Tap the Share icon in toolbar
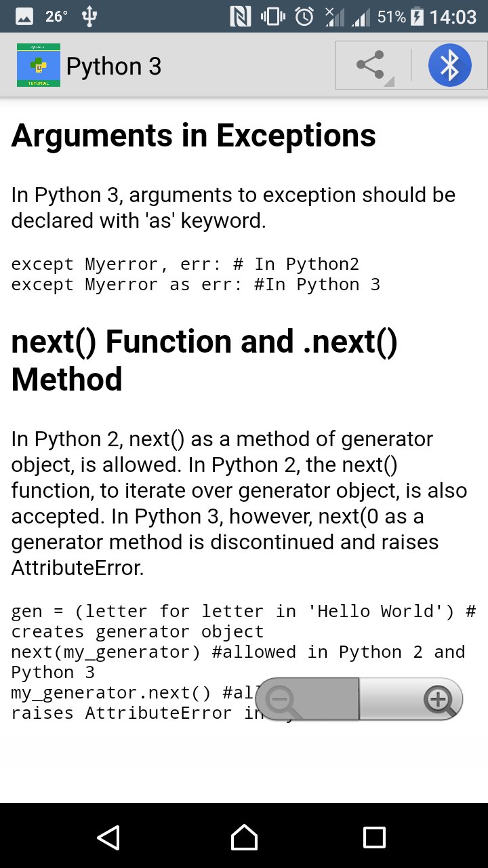488x868 pixels. pyautogui.click(x=371, y=65)
